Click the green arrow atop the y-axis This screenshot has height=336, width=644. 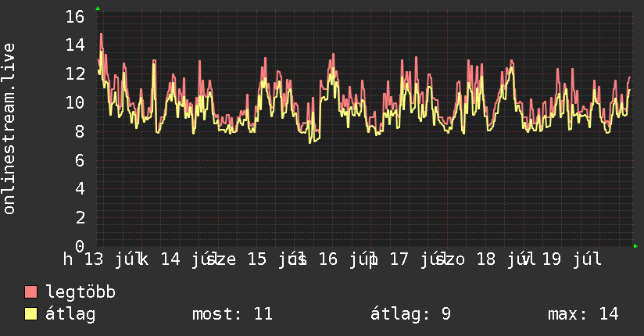coord(98,9)
